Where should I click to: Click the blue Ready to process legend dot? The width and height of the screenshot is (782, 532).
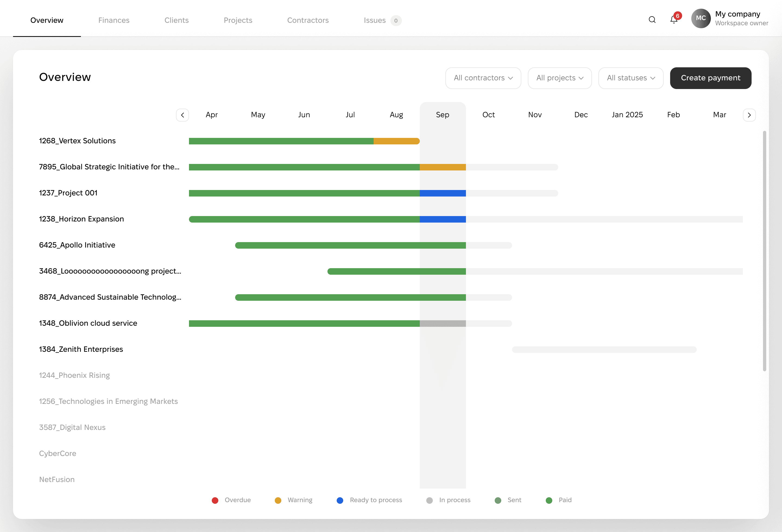(340, 501)
